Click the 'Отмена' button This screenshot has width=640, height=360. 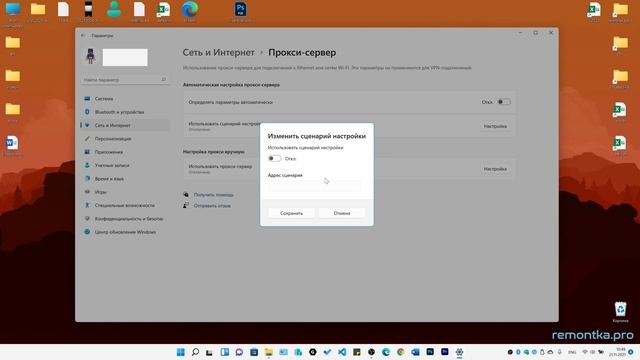coord(342,213)
